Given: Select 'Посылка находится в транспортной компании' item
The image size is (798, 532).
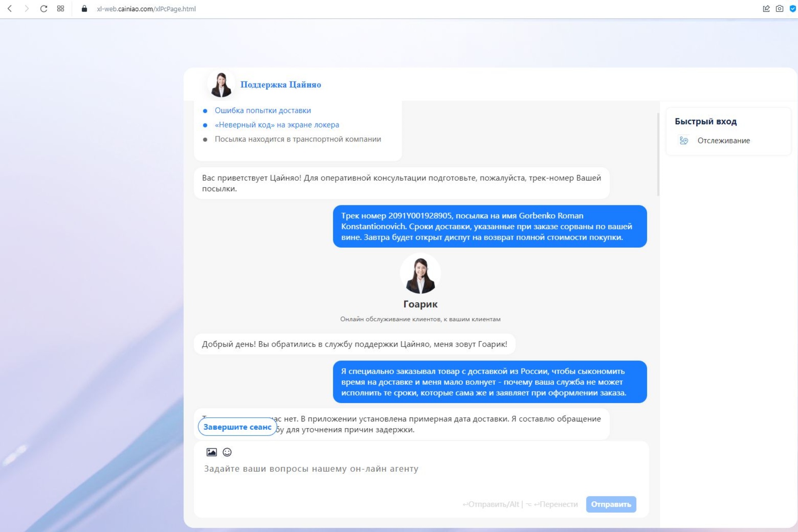Looking at the screenshot, I should click(298, 139).
